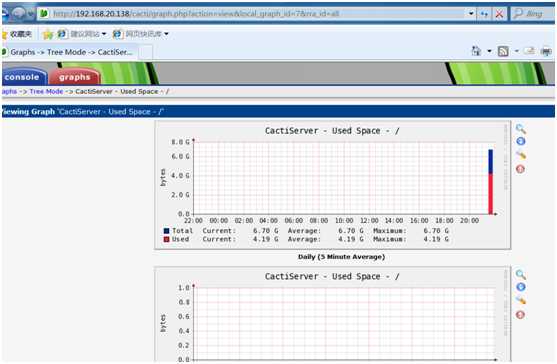Click the RSS feeds icon
The height and width of the screenshot is (364, 557).
[503, 51]
